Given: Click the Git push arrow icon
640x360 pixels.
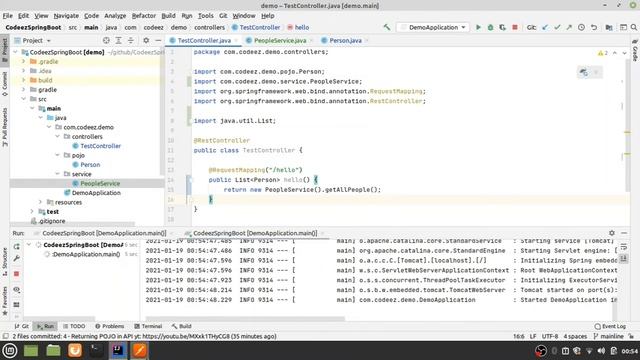Looking at the screenshot, I should click(569, 27).
